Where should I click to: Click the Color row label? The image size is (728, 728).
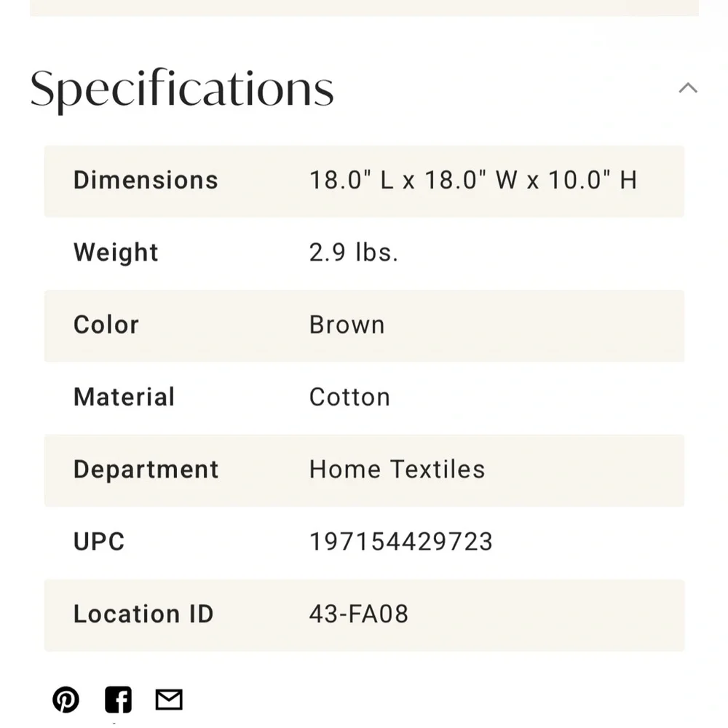click(106, 324)
